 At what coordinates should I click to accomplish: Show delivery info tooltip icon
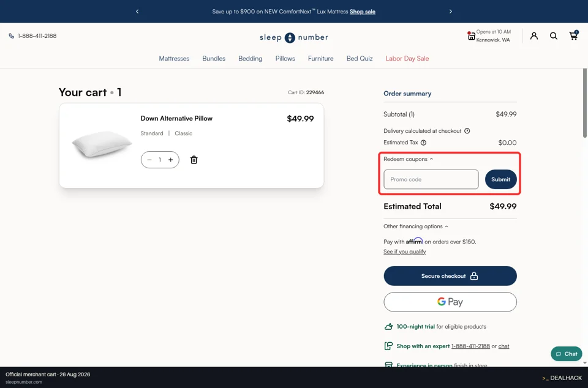(467, 131)
